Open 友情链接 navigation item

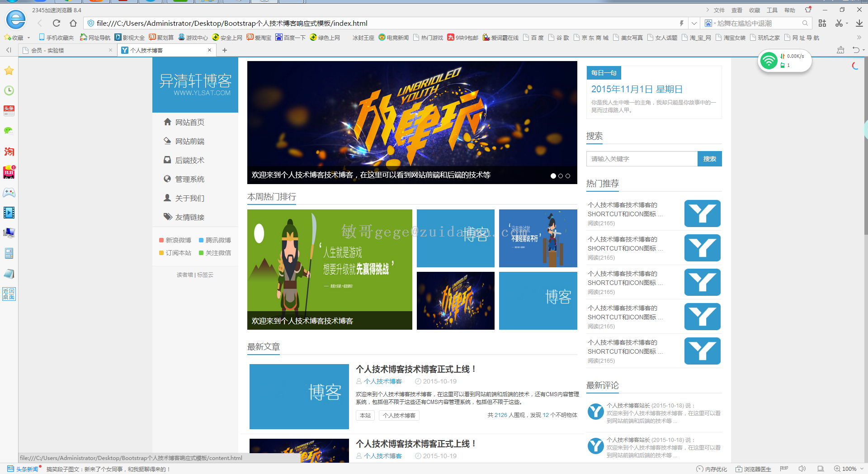(190, 217)
